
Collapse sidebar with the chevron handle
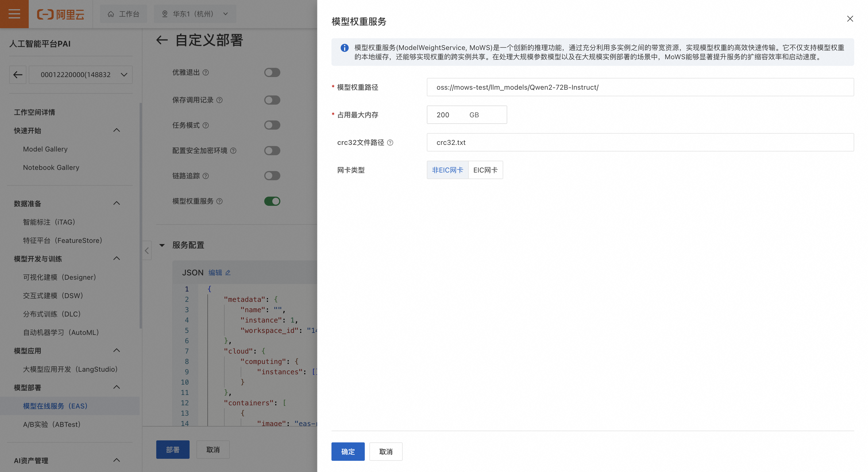point(147,250)
